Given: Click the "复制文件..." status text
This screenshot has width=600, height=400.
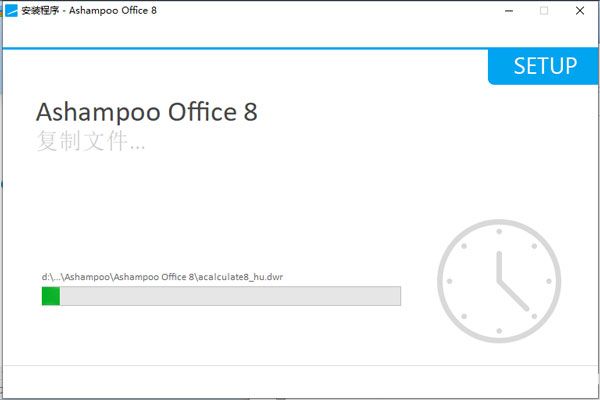Looking at the screenshot, I should pyautogui.click(x=90, y=141).
